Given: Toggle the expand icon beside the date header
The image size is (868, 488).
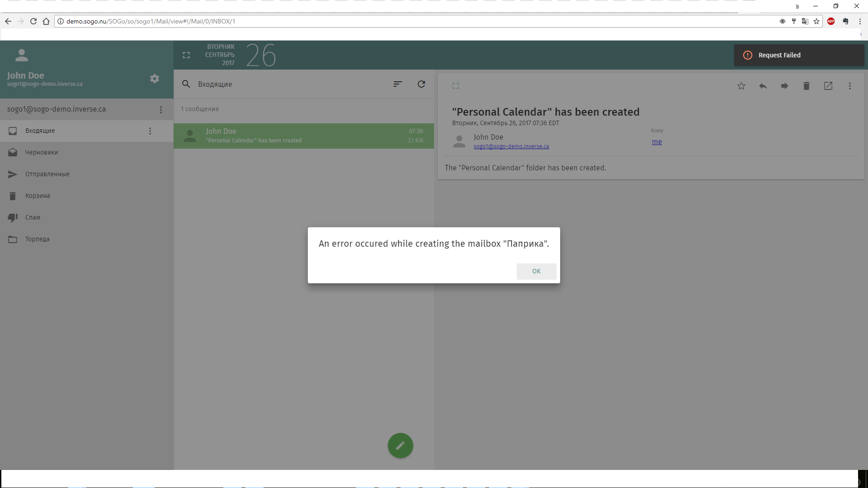Looking at the screenshot, I should coord(186,55).
